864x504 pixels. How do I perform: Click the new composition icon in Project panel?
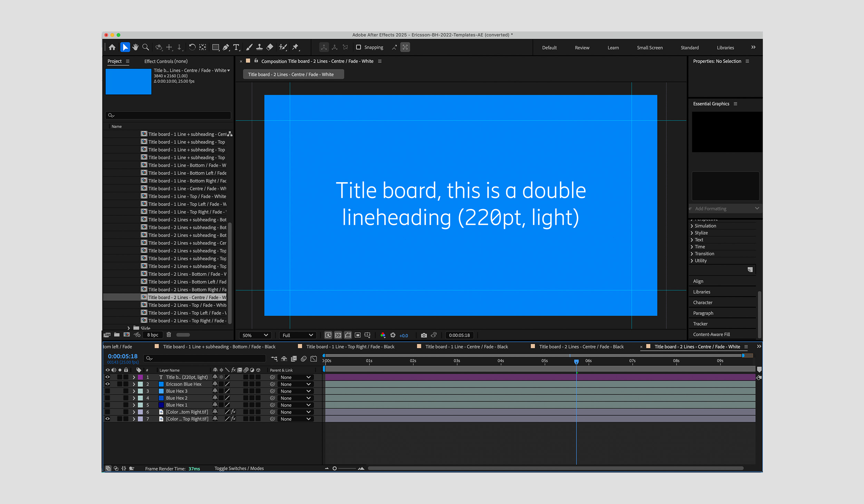coord(127,335)
